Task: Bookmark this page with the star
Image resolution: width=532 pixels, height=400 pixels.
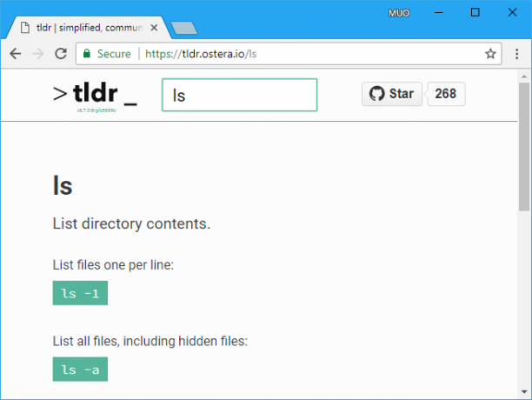Action: [490, 54]
